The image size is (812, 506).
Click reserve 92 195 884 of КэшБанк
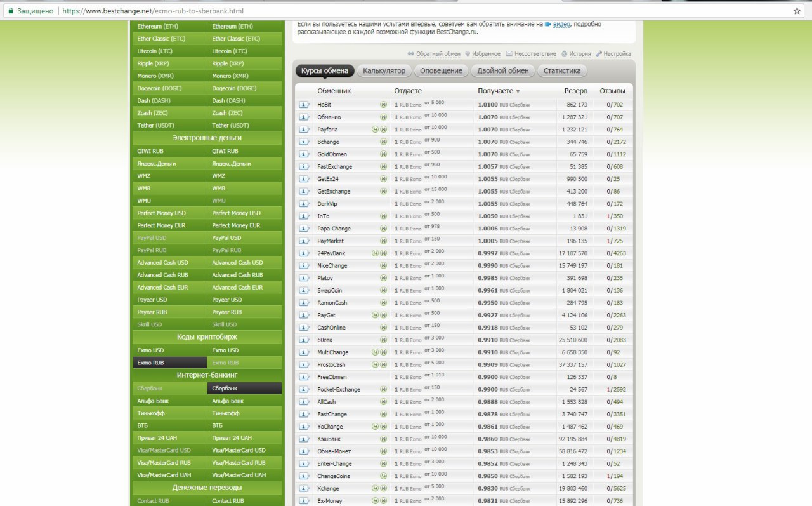click(x=573, y=439)
